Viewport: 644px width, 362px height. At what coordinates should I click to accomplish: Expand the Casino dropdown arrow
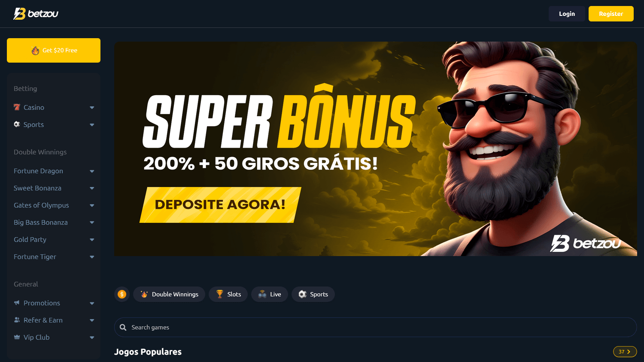[x=92, y=108]
